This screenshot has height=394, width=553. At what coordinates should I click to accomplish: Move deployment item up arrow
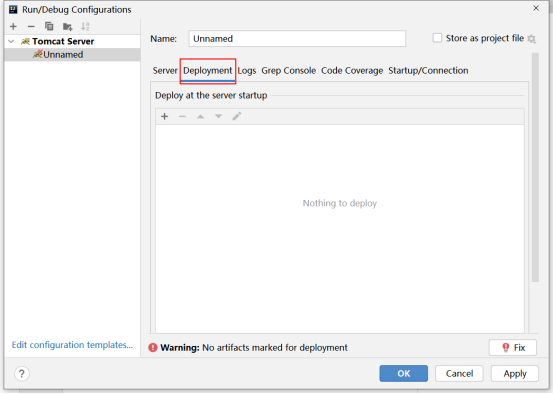(x=200, y=116)
